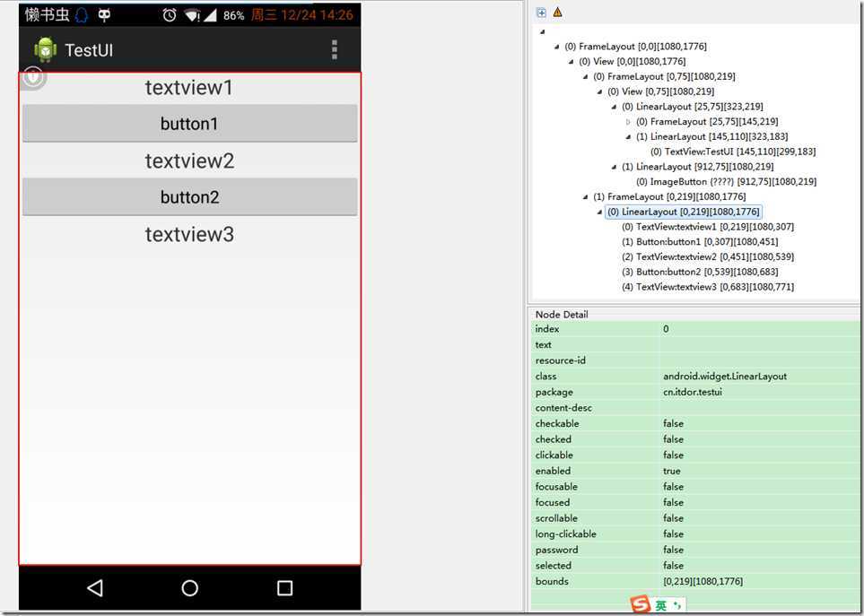Screen dimensions: 864x616
Task: Click the bounds value in Node Detail
Action: pos(703,581)
